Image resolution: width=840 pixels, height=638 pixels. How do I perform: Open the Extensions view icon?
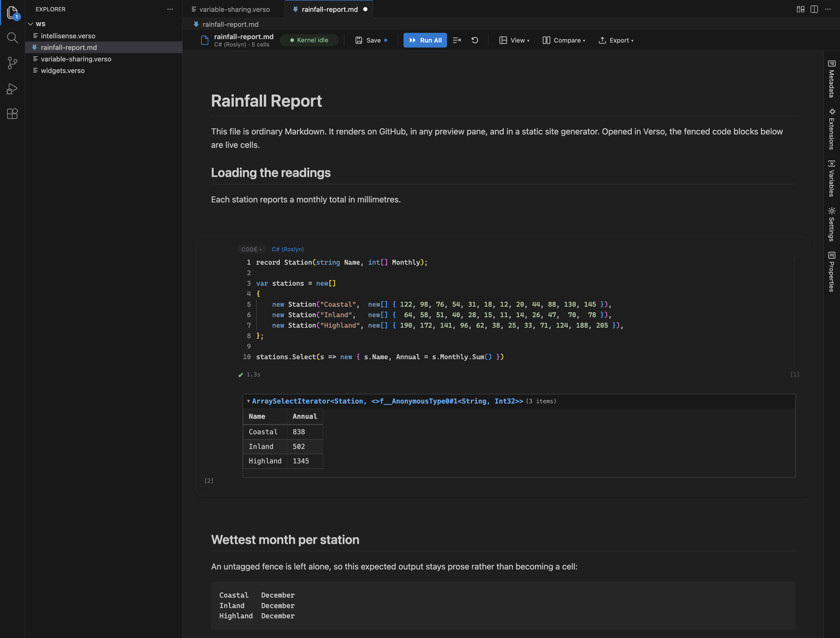tap(12, 113)
